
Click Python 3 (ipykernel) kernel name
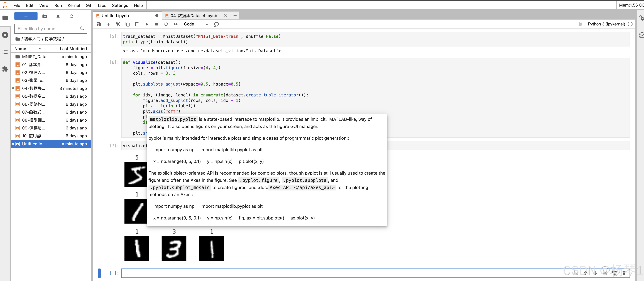606,24
